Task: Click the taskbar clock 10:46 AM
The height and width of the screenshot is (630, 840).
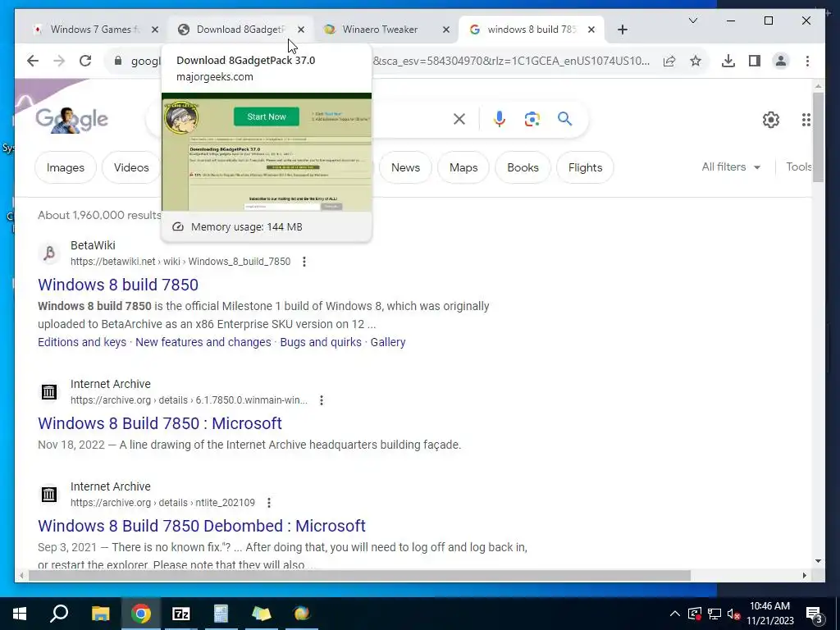Action: pos(769,606)
